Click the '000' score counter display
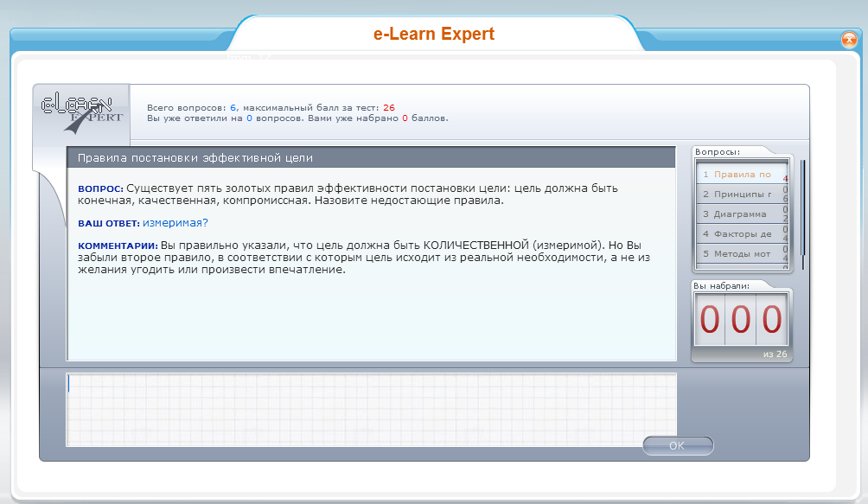The width and height of the screenshot is (868, 504). [x=741, y=320]
